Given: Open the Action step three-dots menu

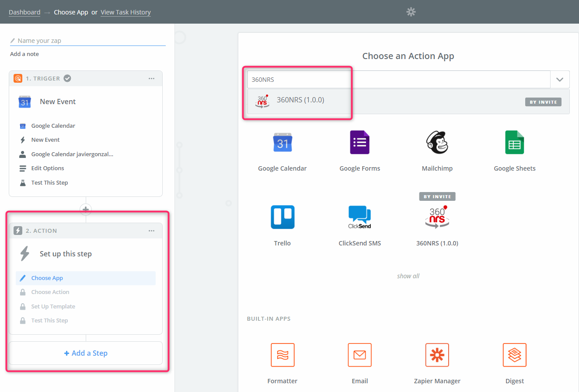Looking at the screenshot, I should (151, 231).
